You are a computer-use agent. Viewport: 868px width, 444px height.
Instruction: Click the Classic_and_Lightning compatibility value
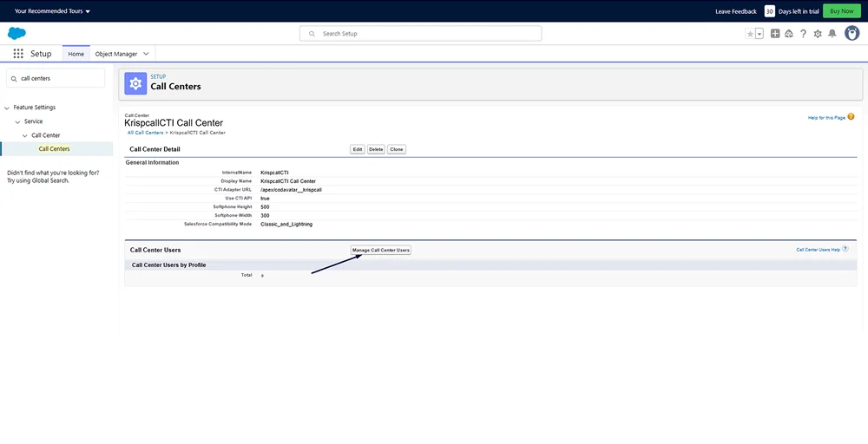286,224
